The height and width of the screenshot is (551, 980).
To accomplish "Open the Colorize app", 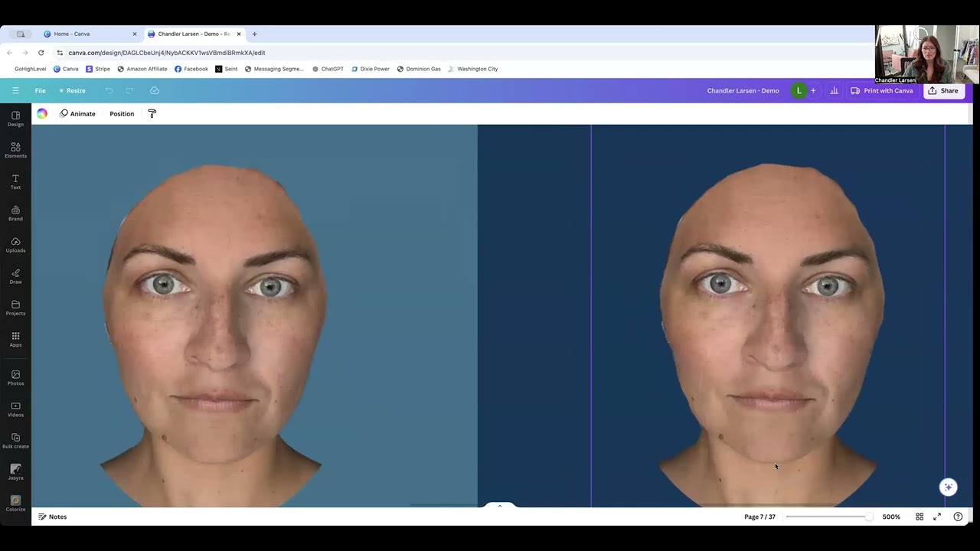I will (x=15, y=504).
